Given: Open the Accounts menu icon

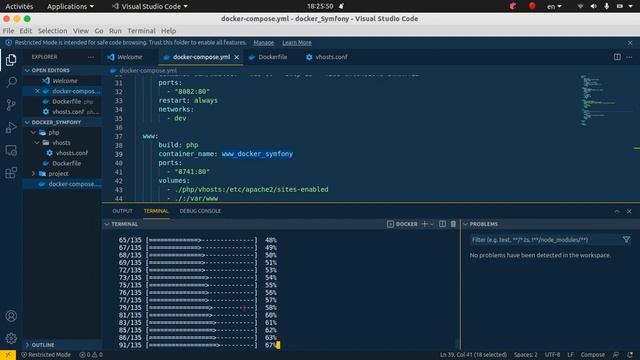Looking at the screenshot, I should tap(11, 316).
